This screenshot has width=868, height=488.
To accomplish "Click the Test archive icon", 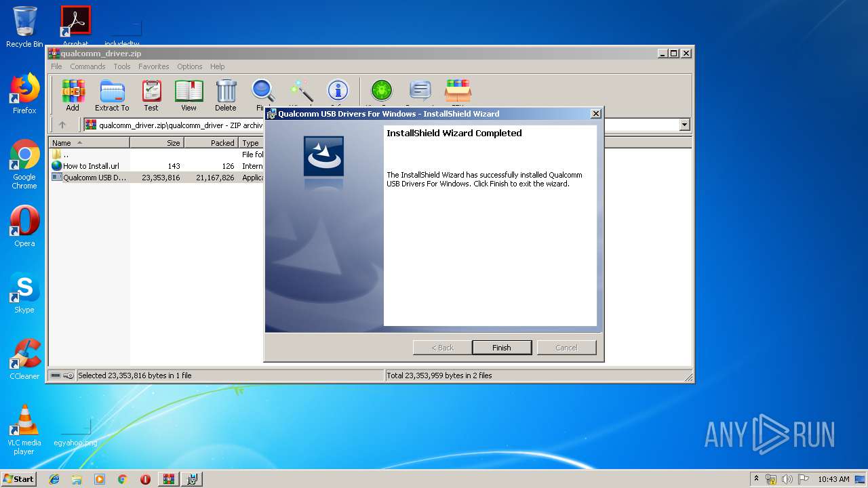I will coord(151,95).
